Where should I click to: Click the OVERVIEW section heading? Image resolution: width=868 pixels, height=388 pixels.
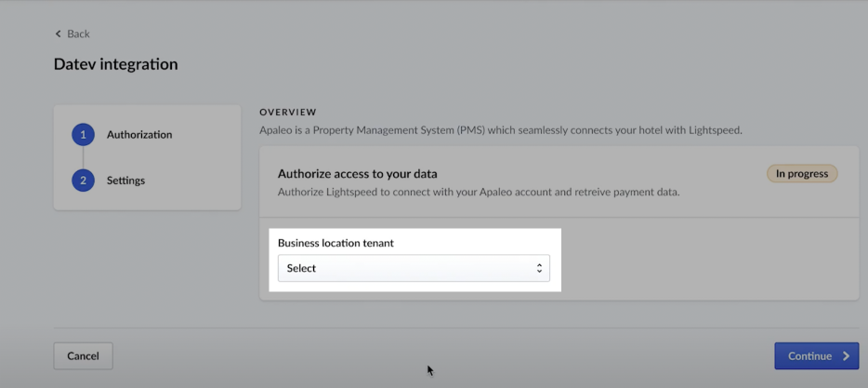point(288,113)
